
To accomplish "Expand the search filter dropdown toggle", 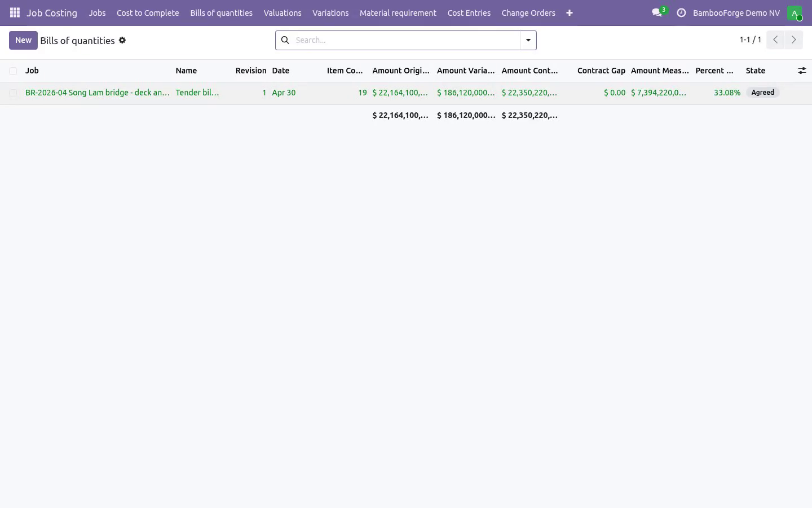I will (x=528, y=40).
